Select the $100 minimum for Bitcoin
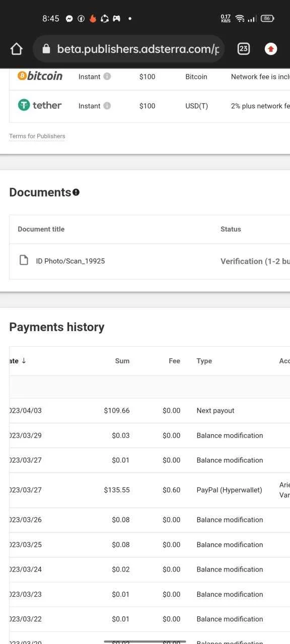The height and width of the screenshot is (644, 290). 148,76
